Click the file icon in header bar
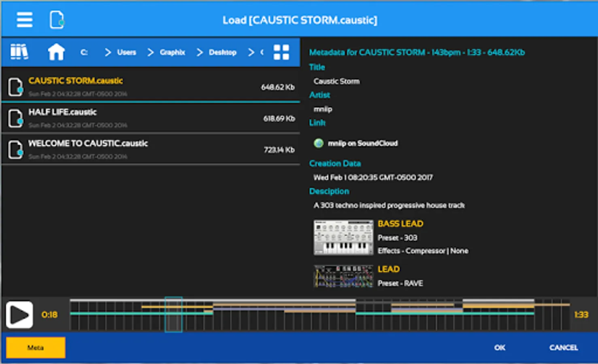The height and width of the screenshot is (364, 598). pyautogui.click(x=57, y=19)
